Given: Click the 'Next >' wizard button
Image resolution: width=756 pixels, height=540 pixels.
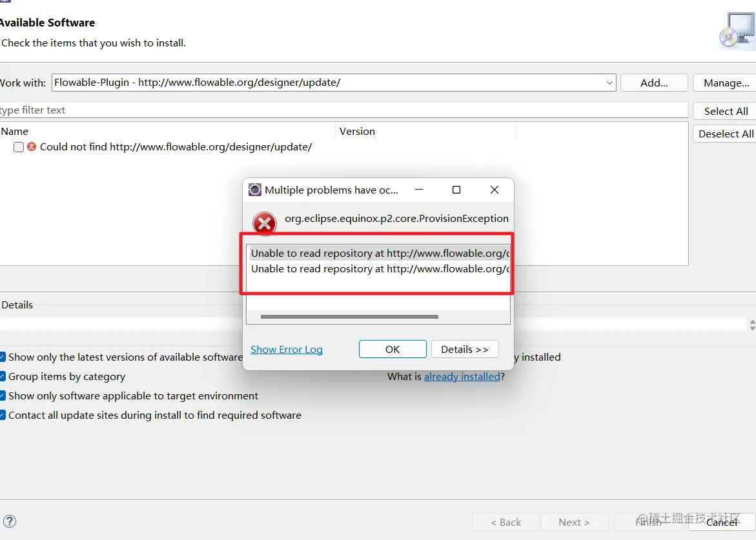Looking at the screenshot, I should click(x=574, y=522).
